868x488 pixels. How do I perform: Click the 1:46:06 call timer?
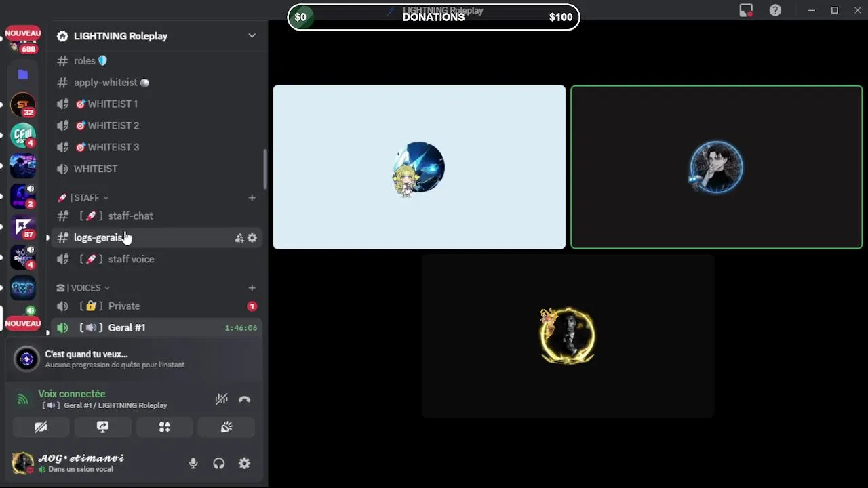coord(241,328)
